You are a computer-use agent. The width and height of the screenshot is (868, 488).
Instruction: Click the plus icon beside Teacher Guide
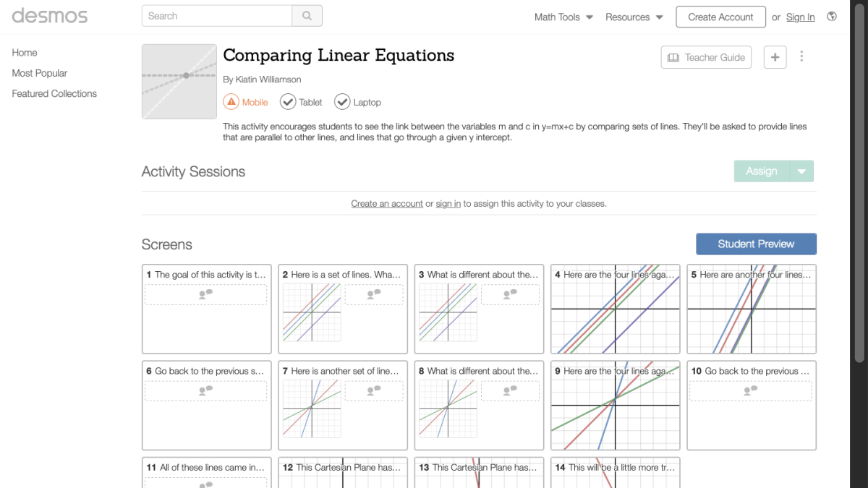point(775,56)
